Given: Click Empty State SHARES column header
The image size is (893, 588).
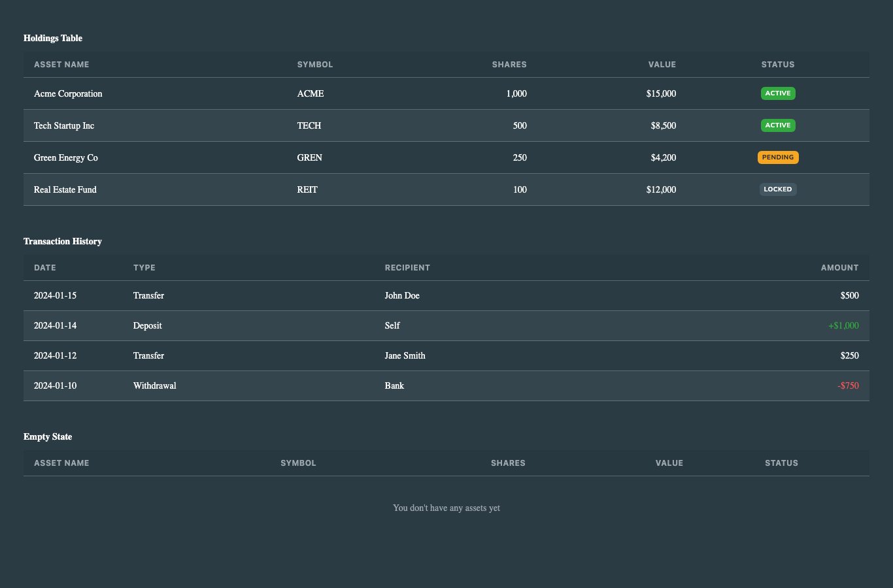Looking at the screenshot, I should (508, 463).
